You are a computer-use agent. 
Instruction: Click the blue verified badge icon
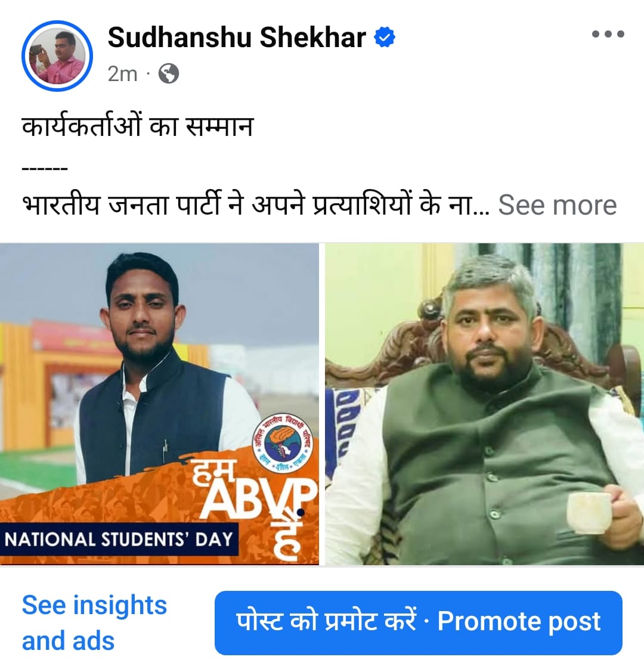click(385, 37)
